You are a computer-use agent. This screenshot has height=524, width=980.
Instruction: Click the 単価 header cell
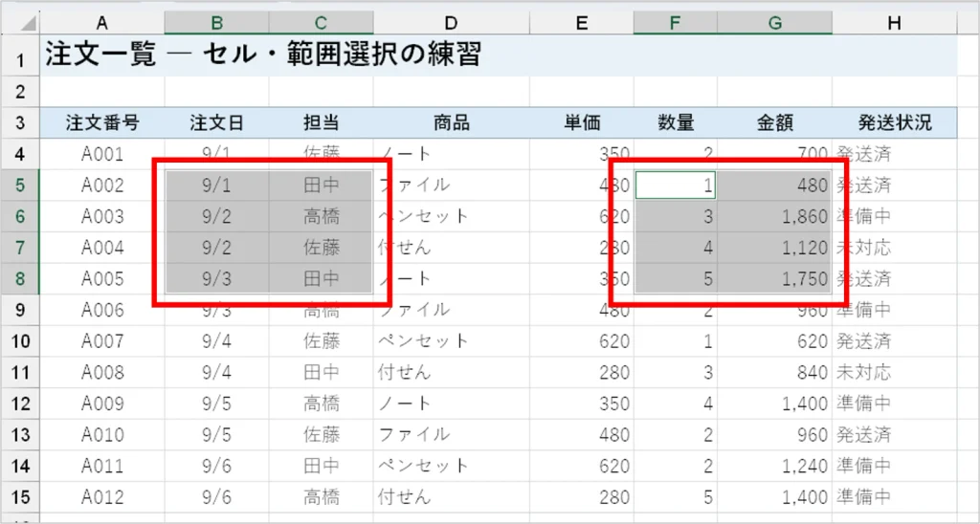582,123
